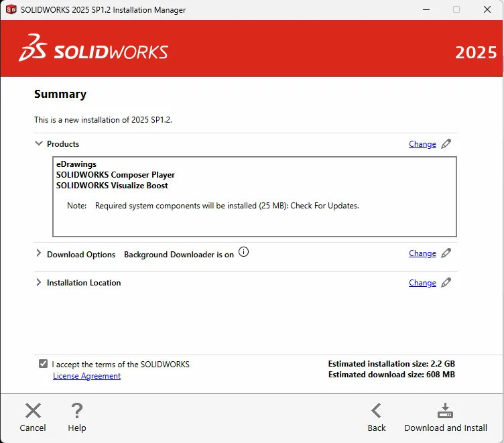Image resolution: width=504 pixels, height=443 pixels.
Task: Click the Cancel X icon
Action: click(x=33, y=411)
